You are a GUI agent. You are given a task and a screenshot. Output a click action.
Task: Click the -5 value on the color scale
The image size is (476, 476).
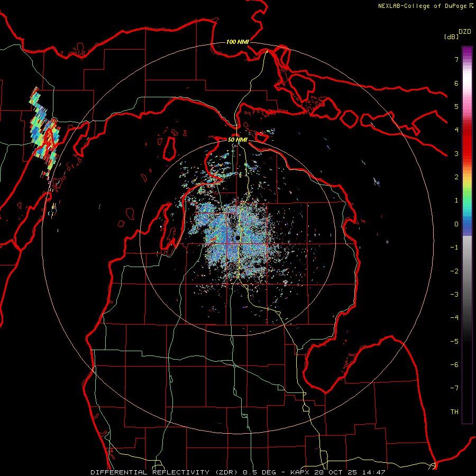(x=454, y=342)
